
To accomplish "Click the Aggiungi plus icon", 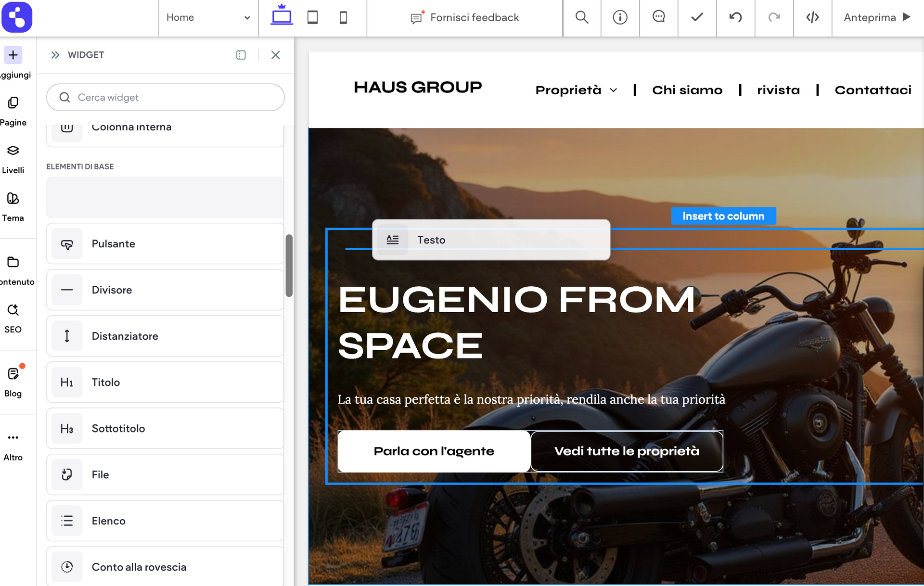I will click(x=13, y=55).
